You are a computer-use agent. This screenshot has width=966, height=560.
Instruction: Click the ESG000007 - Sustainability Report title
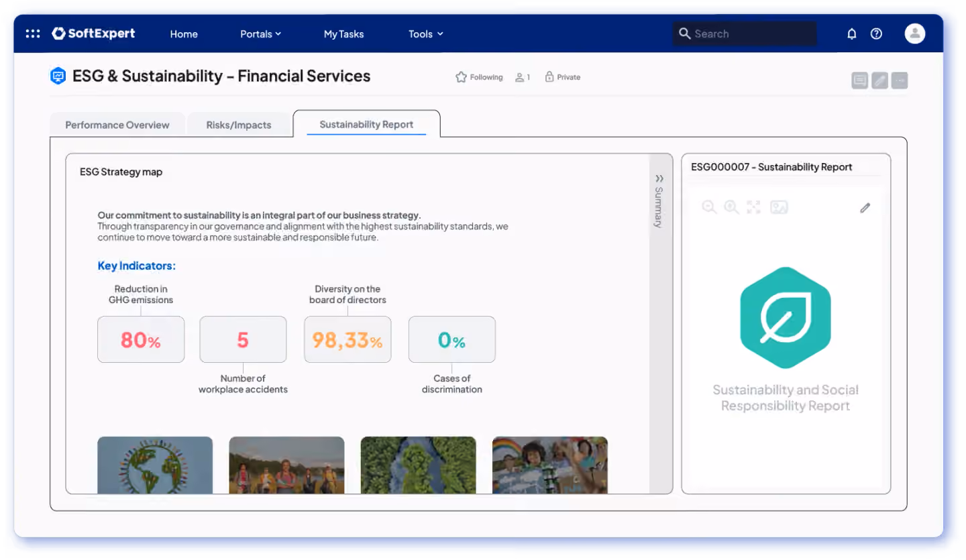(x=771, y=167)
